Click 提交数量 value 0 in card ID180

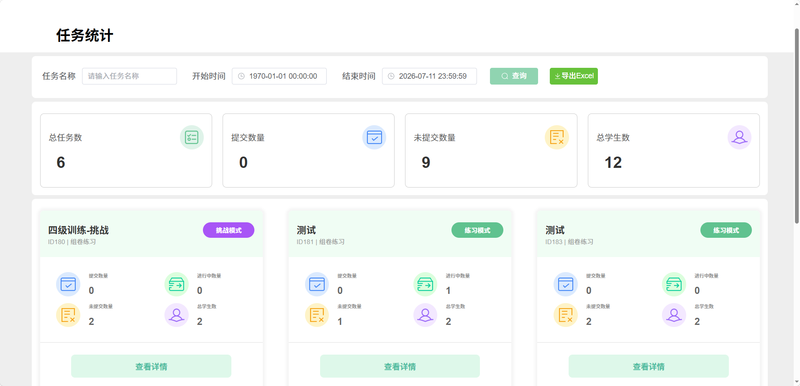[91, 291]
